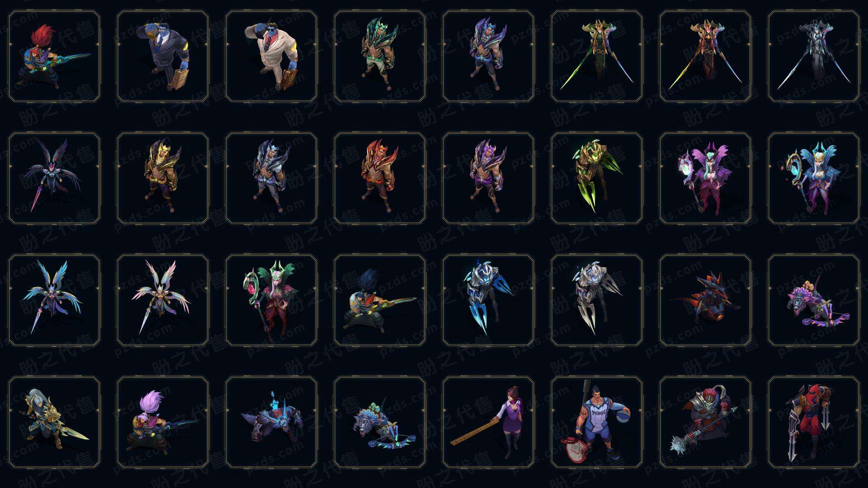Select the purple-winged sorceress with staff
Viewport: 868px width, 488px height.
pos(705,178)
